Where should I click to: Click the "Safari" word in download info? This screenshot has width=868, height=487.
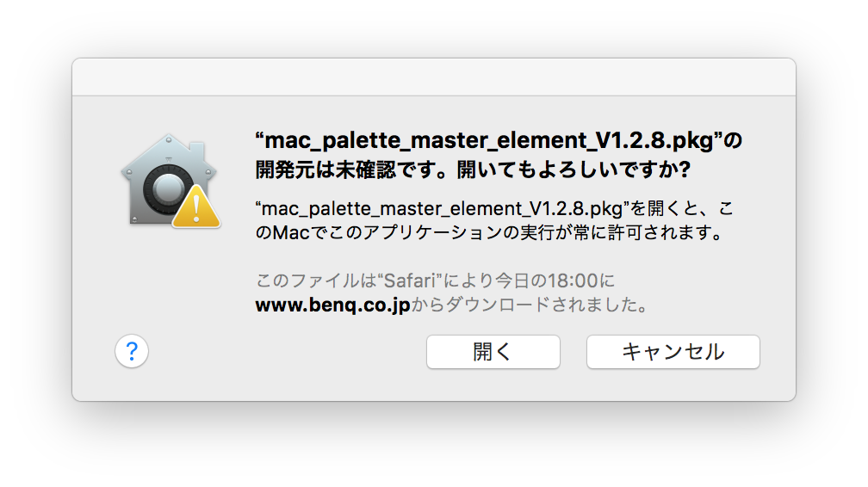pyautogui.click(x=409, y=280)
